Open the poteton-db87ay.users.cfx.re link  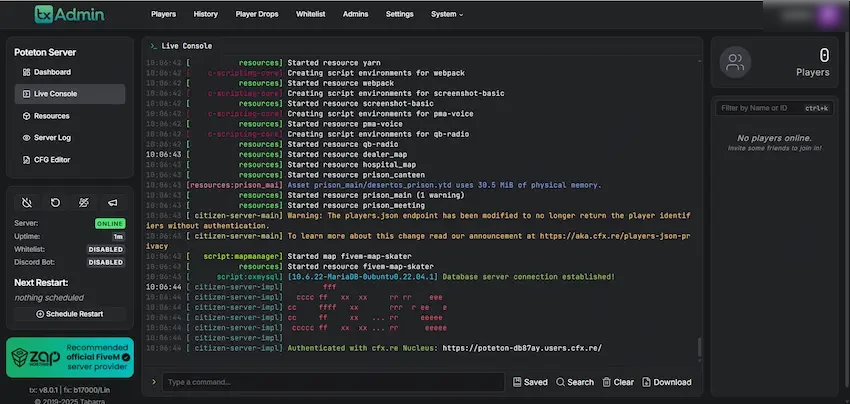(x=522, y=348)
